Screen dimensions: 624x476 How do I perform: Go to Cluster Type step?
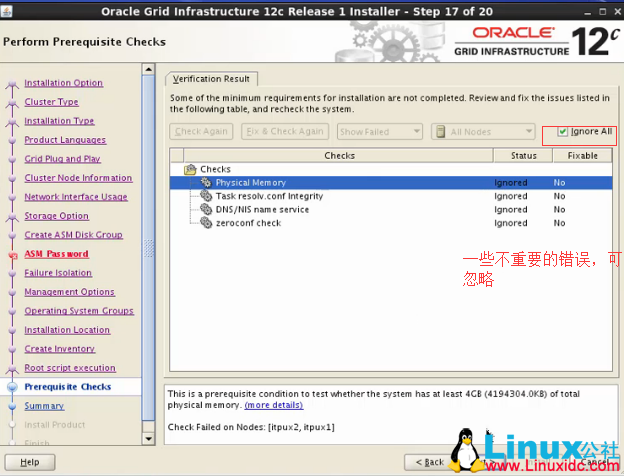pyautogui.click(x=51, y=102)
